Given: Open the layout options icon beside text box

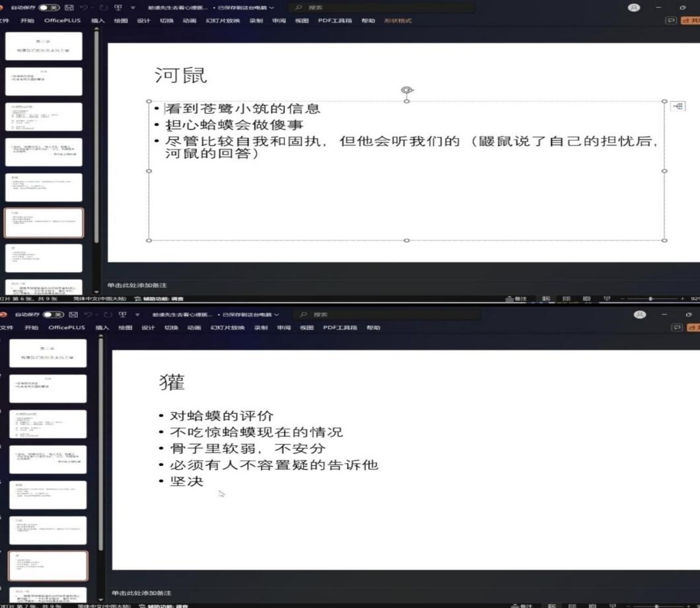Looking at the screenshot, I should 678,106.
